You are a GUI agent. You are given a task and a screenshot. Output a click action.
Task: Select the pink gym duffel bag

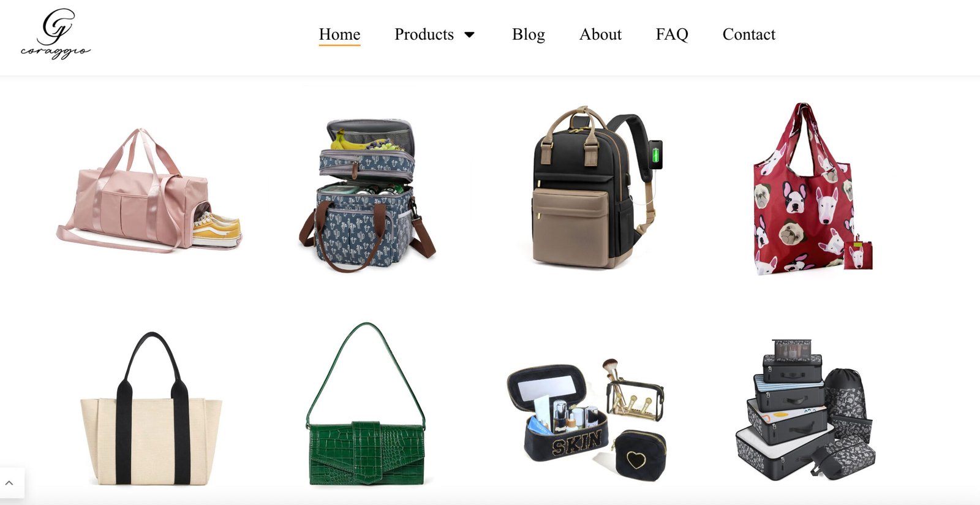(149, 190)
